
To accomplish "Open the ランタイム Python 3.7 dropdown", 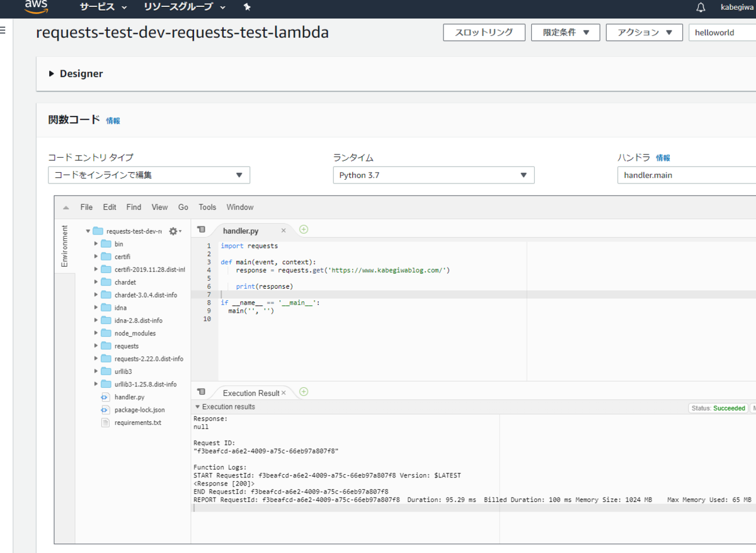I will [433, 175].
